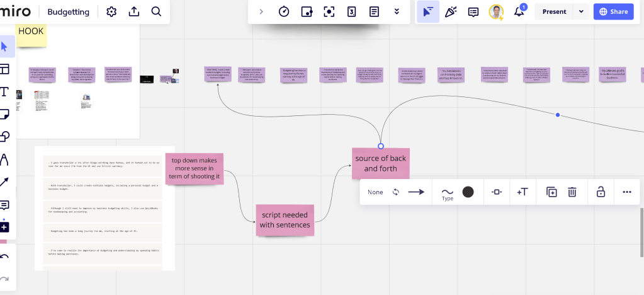Select the Pen tool
The width and height of the screenshot is (644, 295).
[x=4, y=159]
